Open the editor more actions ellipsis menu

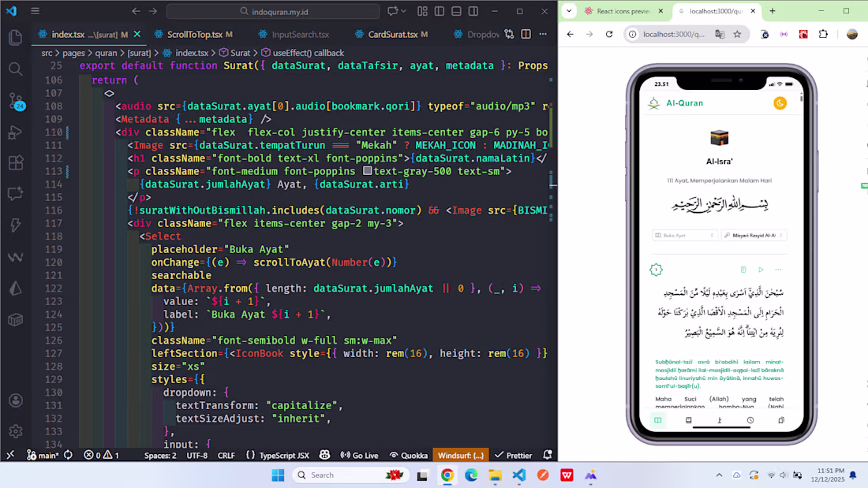543,35
